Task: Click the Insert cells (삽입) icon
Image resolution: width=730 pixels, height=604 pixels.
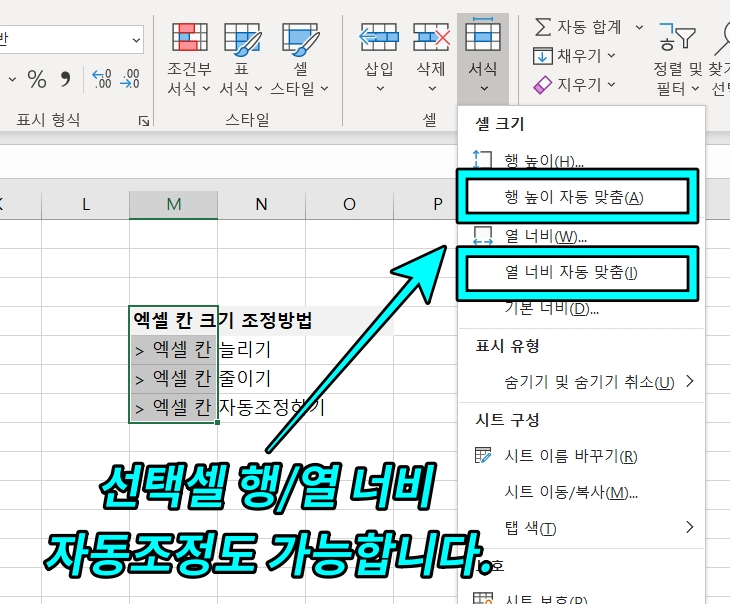Action: 379,37
